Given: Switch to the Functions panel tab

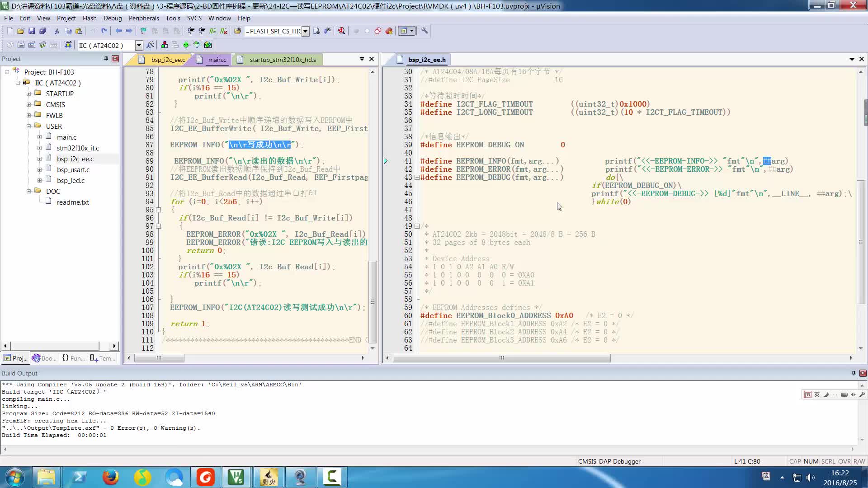Looking at the screenshot, I should click(x=73, y=358).
